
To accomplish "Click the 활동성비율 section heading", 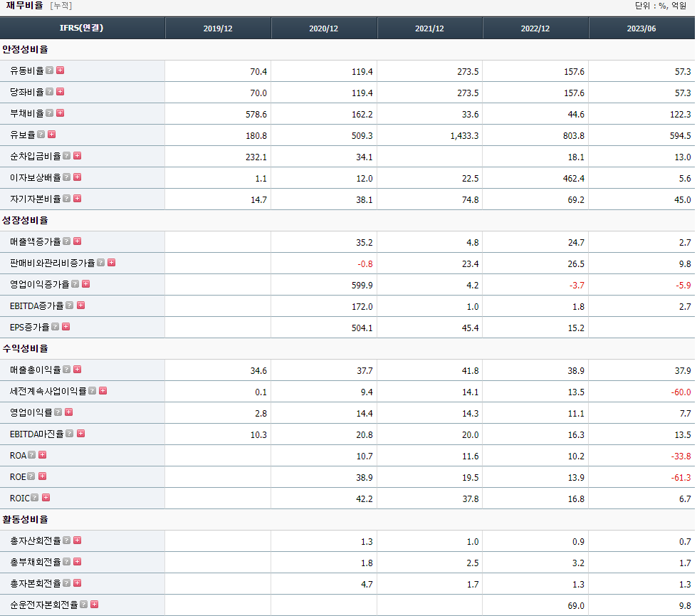I will [x=26, y=519].
